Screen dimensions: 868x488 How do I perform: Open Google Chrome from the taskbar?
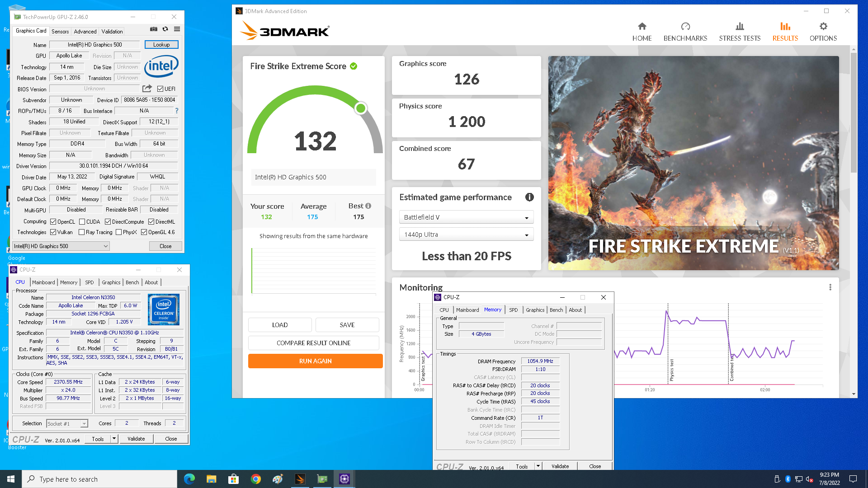pyautogui.click(x=256, y=479)
